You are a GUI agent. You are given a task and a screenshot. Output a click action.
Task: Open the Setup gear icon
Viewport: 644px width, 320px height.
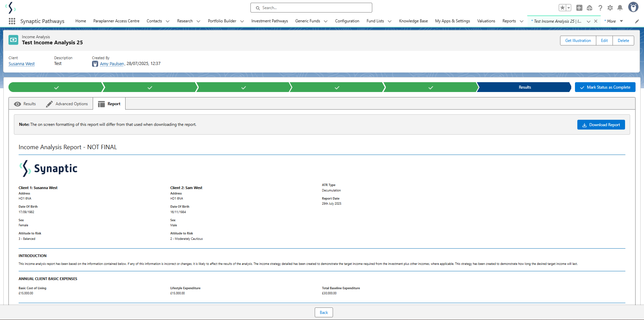610,8
